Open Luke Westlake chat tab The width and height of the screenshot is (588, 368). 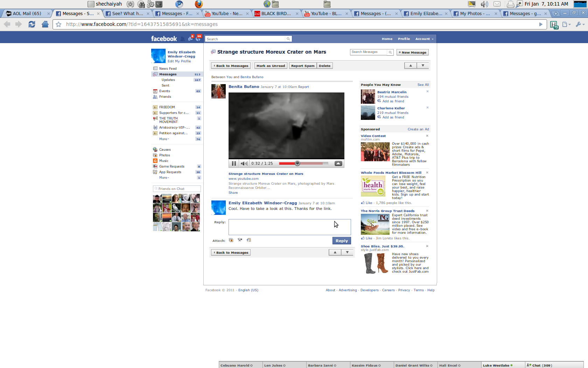click(503, 365)
